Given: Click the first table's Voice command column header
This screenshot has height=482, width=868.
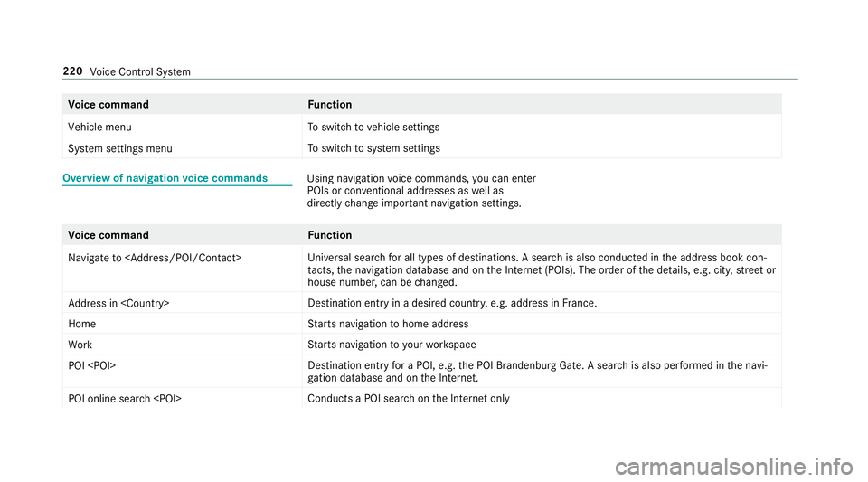Looking at the screenshot, I should (x=108, y=105).
